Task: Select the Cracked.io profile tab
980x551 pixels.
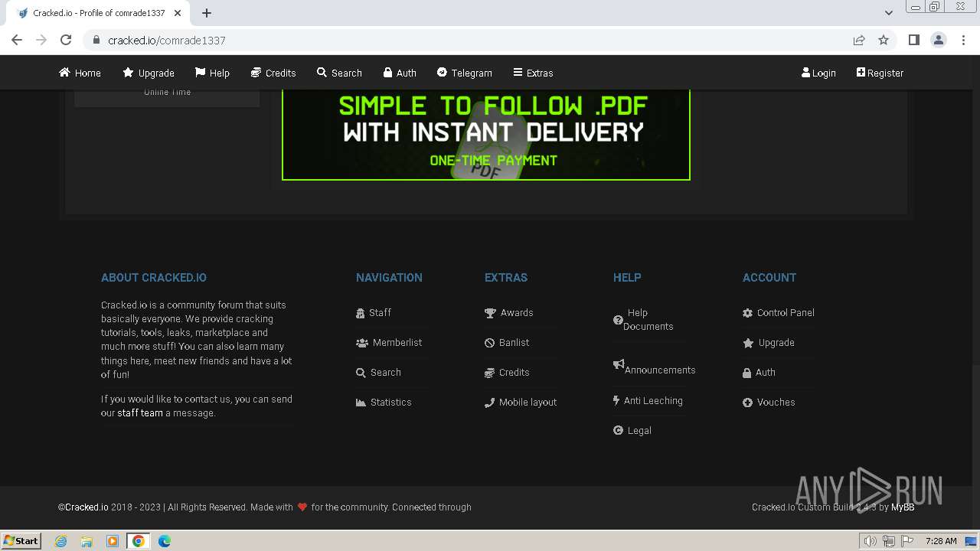Action: [100, 13]
